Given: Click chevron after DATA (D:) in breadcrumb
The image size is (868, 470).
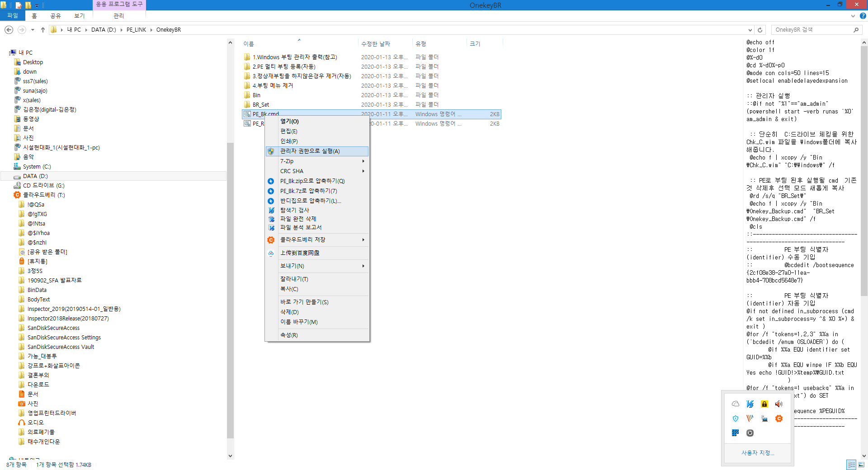Looking at the screenshot, I should point(121,30).
